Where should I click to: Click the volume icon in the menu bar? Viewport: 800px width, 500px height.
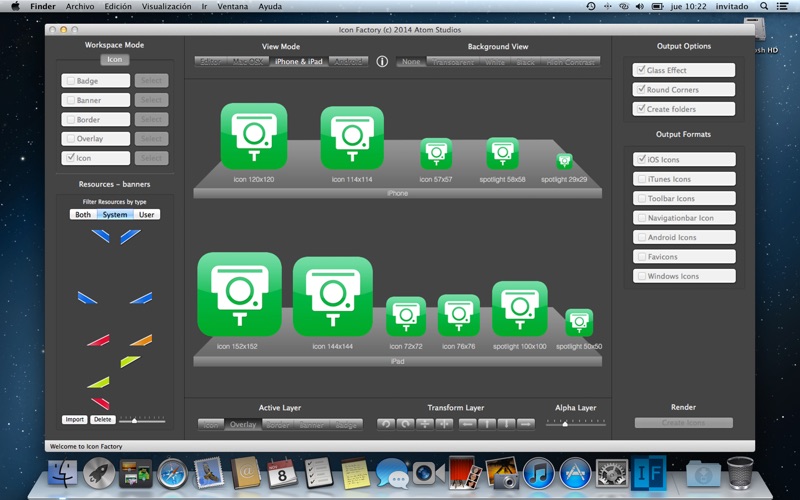click(640, 6)
